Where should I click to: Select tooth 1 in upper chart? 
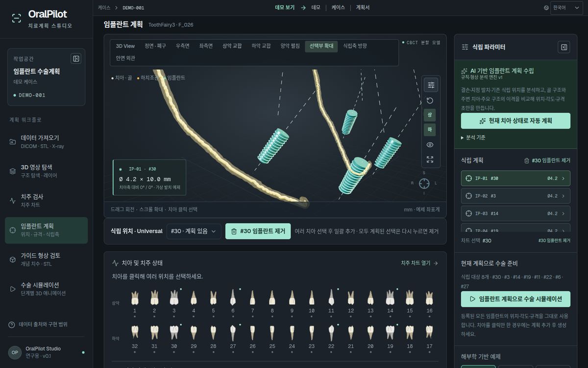pos(135,301)
